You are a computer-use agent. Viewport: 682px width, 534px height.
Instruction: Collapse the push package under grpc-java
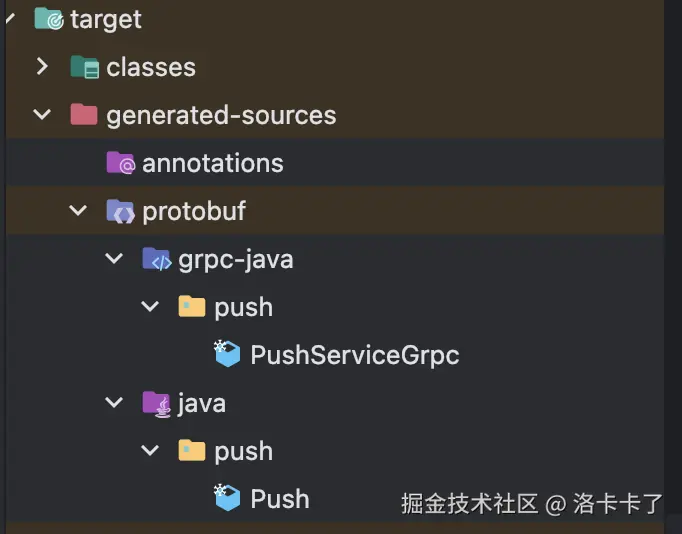pos(150,307)
